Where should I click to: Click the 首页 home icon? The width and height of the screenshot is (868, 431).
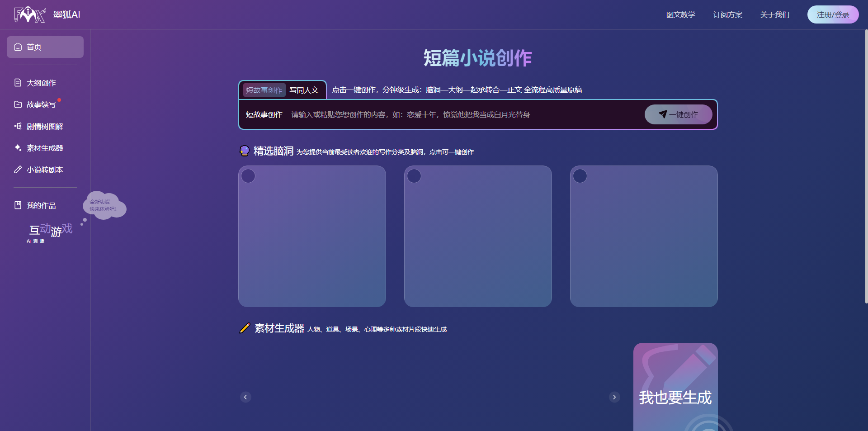pyautogui.click(x=18, y=47)
